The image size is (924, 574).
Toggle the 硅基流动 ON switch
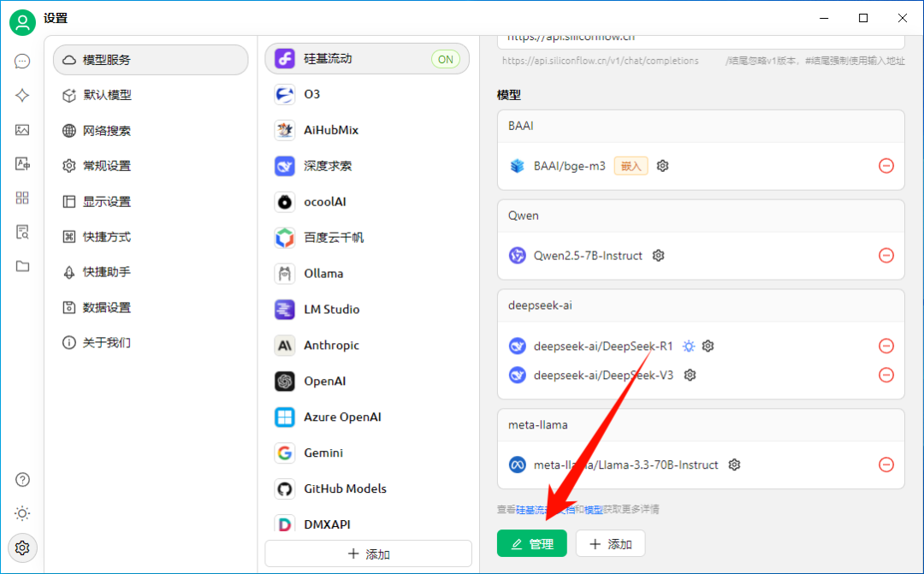tap(446, 59)
